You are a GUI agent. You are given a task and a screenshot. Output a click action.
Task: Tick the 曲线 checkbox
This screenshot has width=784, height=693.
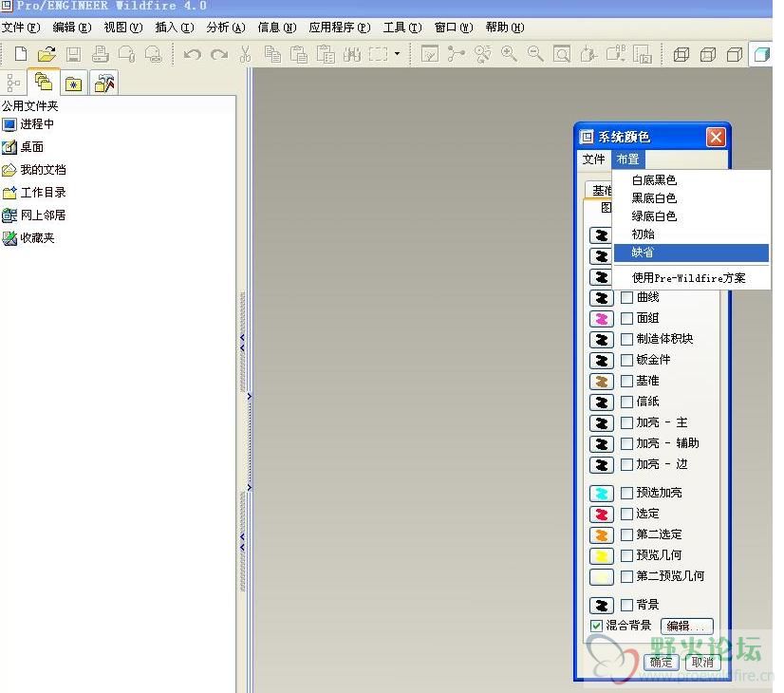click(626, 297)
